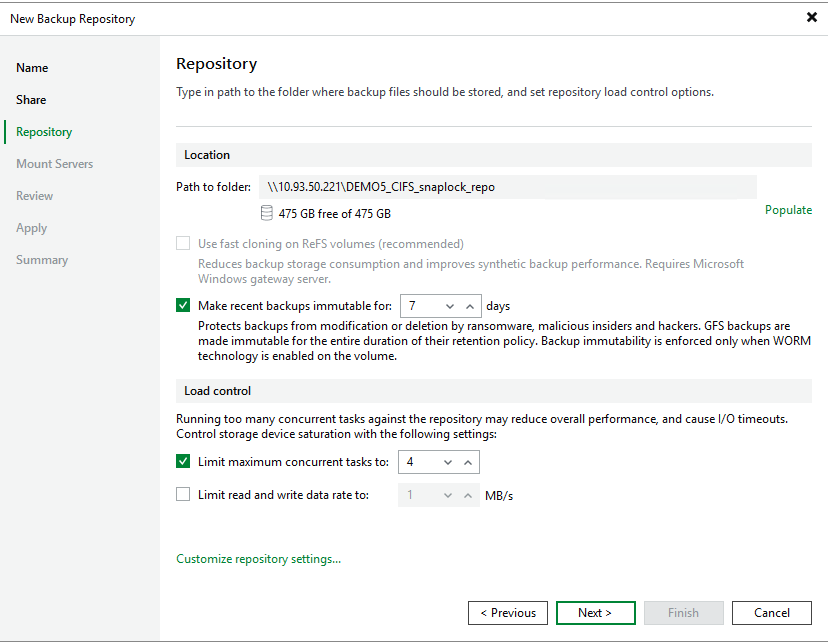Select the Summary wizard step
The height and width of the screenshot is (642, 828).
coord(42,260)
